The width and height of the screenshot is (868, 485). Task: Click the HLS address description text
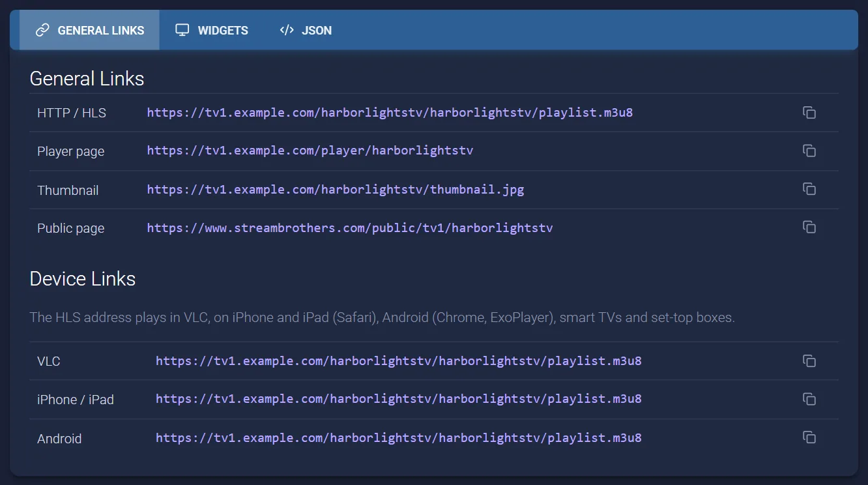click(x=382, y=318)
